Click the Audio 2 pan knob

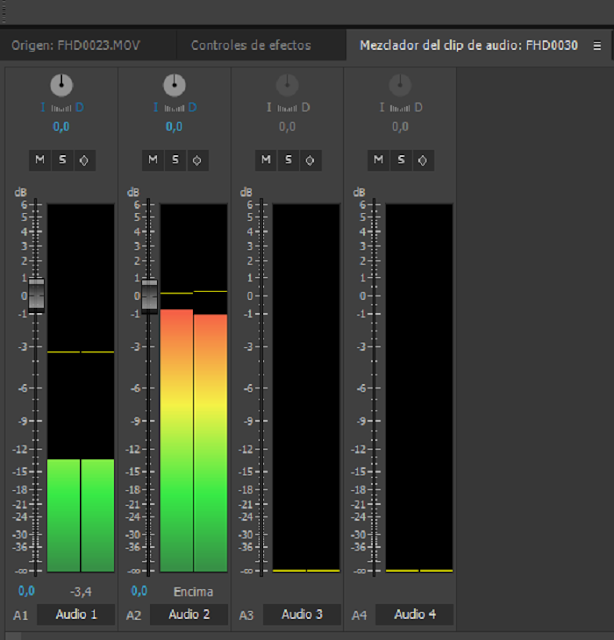point(174,85)
